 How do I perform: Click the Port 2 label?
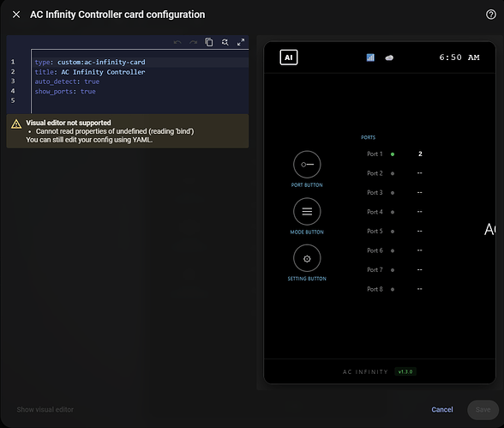coord(375,173)
